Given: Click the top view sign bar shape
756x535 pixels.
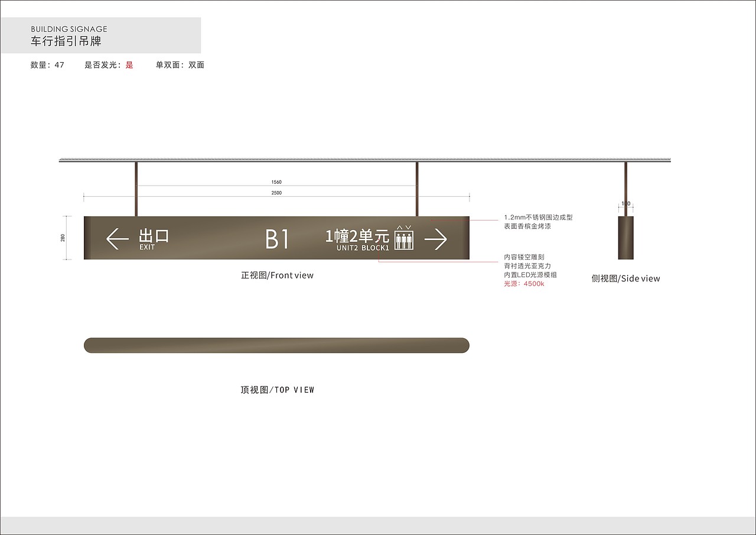Looking at the screenshot, I should click(276, 346).
